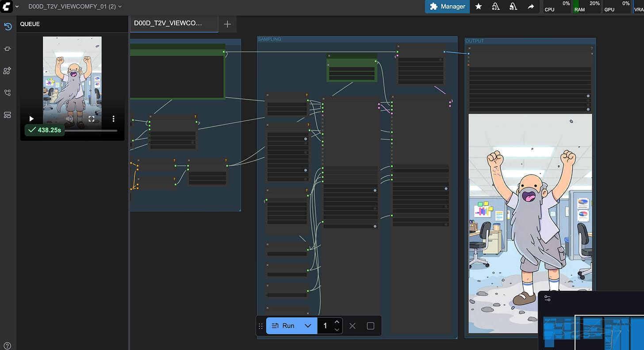Click the star bookmark icon in the top bar

pos(478,7)
